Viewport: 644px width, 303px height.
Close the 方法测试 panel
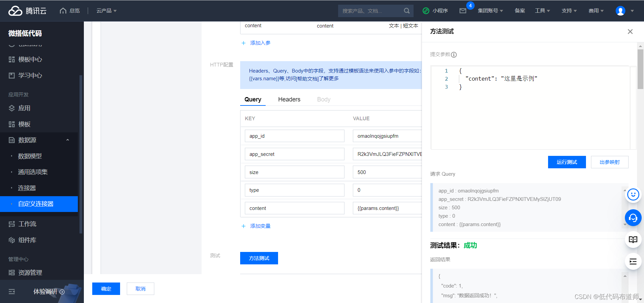tap(630, 32)
